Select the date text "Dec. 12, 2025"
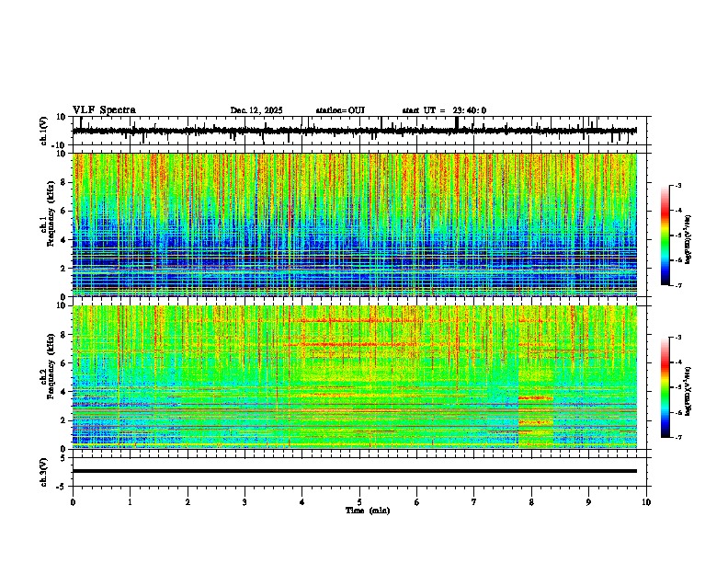 (x=256, y=110)
